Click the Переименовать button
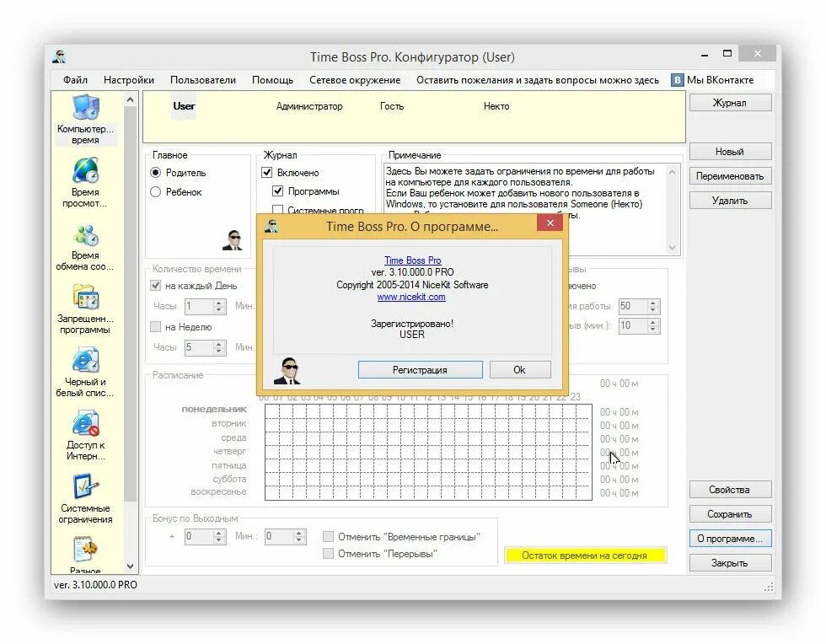This screenshot has width=826, height=644. [730, 176]
